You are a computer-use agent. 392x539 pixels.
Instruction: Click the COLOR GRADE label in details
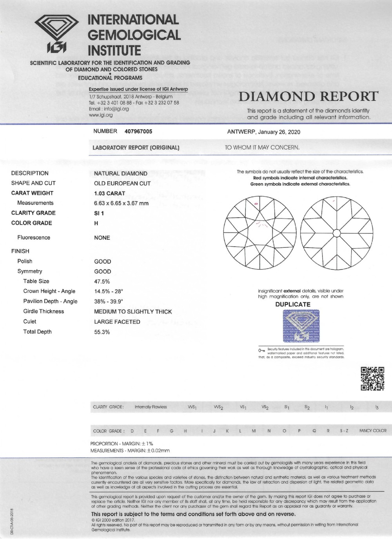pyautogui.click(x=31, y=223)
